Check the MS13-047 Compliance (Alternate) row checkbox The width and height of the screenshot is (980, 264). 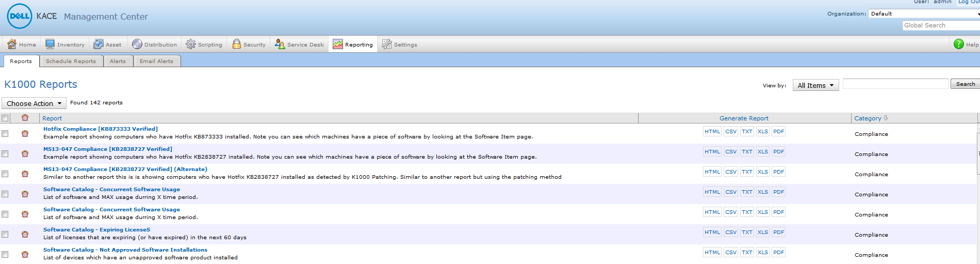point(5,174)
